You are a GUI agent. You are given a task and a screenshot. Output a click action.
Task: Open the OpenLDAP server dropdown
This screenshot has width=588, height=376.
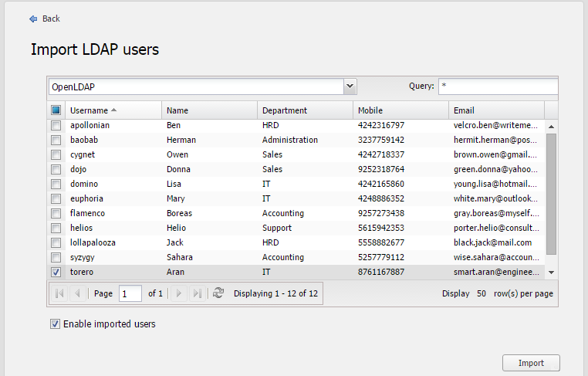click(350, 86)
